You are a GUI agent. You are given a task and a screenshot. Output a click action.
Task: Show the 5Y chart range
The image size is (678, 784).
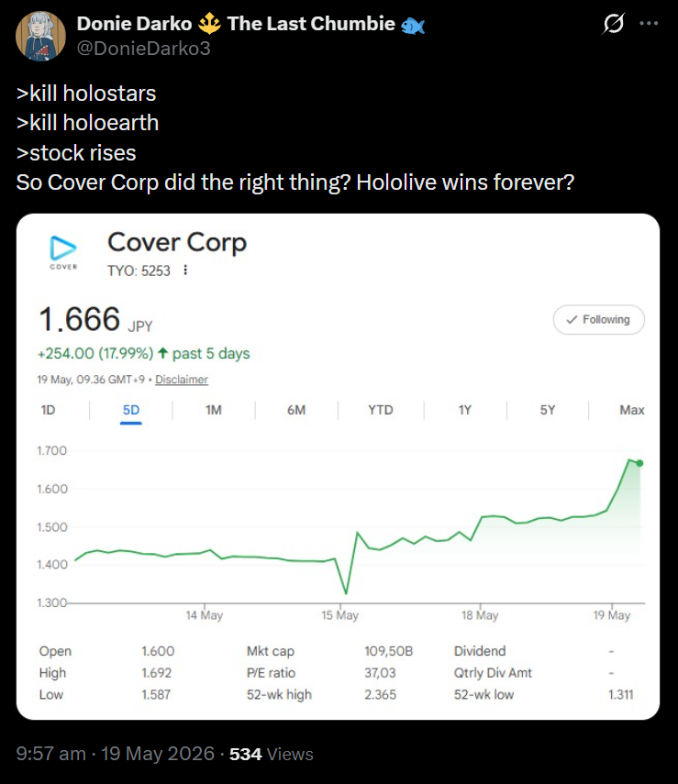548,410
